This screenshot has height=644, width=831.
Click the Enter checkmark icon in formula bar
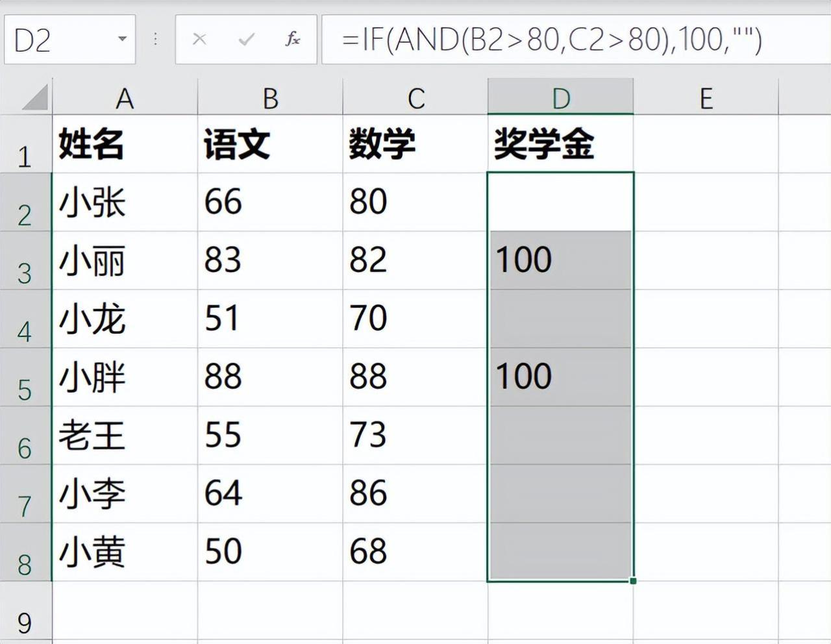(x=246, y=40)
